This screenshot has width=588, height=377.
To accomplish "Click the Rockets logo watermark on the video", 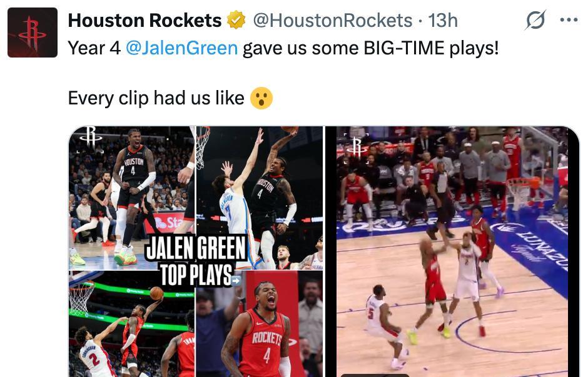I will pos(357,147).
